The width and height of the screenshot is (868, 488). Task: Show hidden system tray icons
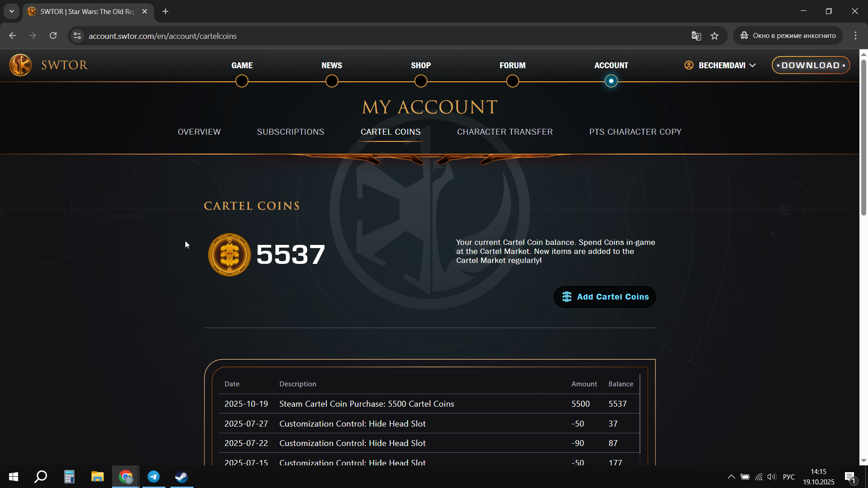(x=731, y=477)
